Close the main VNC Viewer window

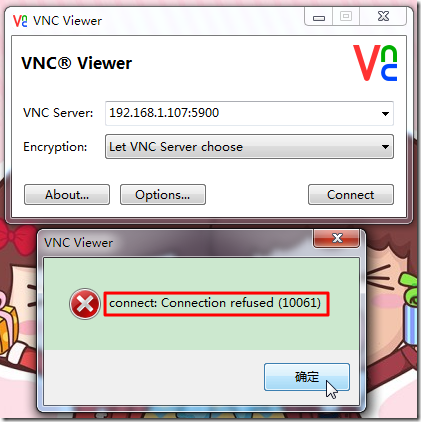point(383,17)
